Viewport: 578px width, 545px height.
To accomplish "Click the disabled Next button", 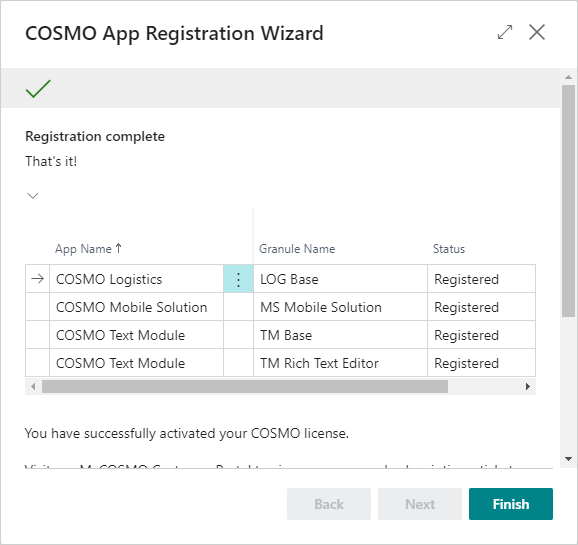I will pyautogui.click(x=420, y=504).
